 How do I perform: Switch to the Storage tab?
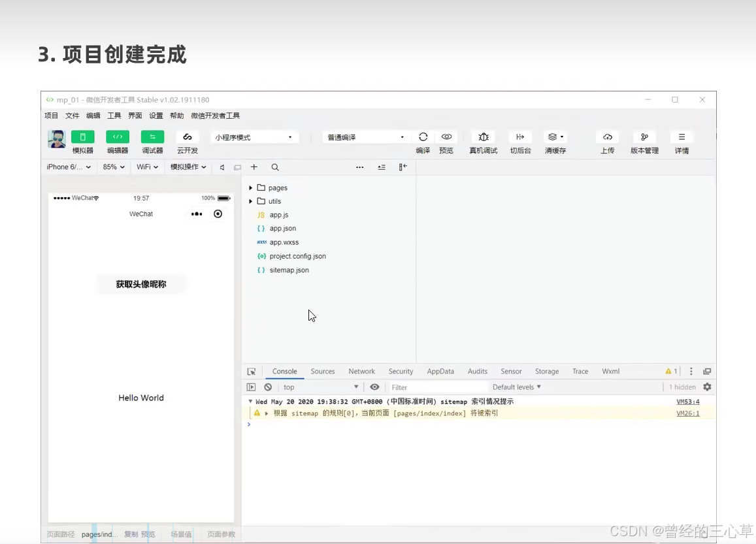pos(547,372)
